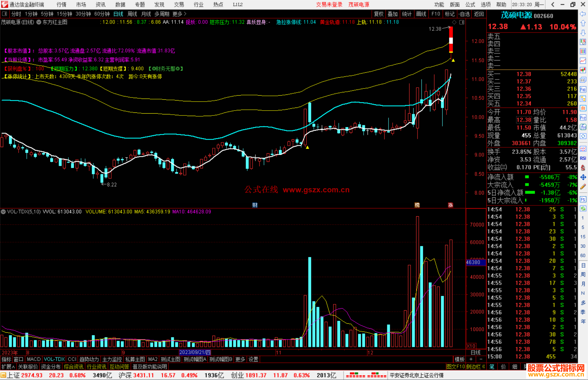Switch to the 细 detail tab below ticks
This screenshot has width=588, height=380.
(514, 367)
